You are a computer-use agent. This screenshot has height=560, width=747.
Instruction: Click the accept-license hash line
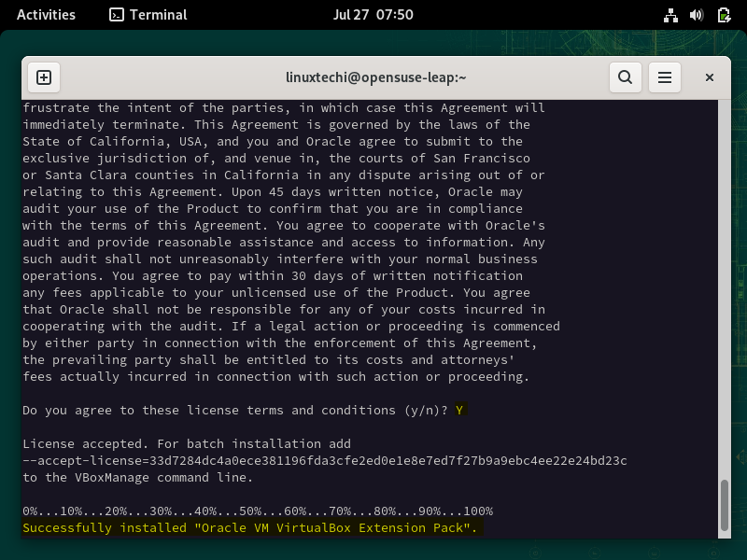[x=324, y=460]
